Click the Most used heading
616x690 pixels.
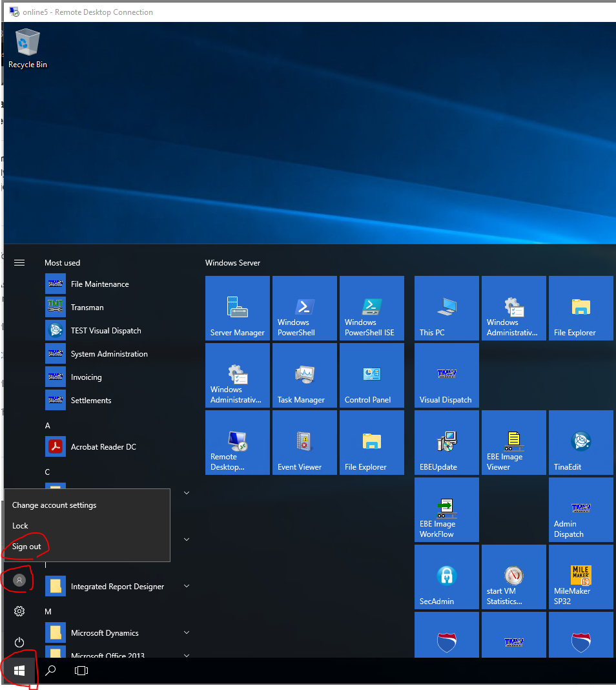point(63,263)
